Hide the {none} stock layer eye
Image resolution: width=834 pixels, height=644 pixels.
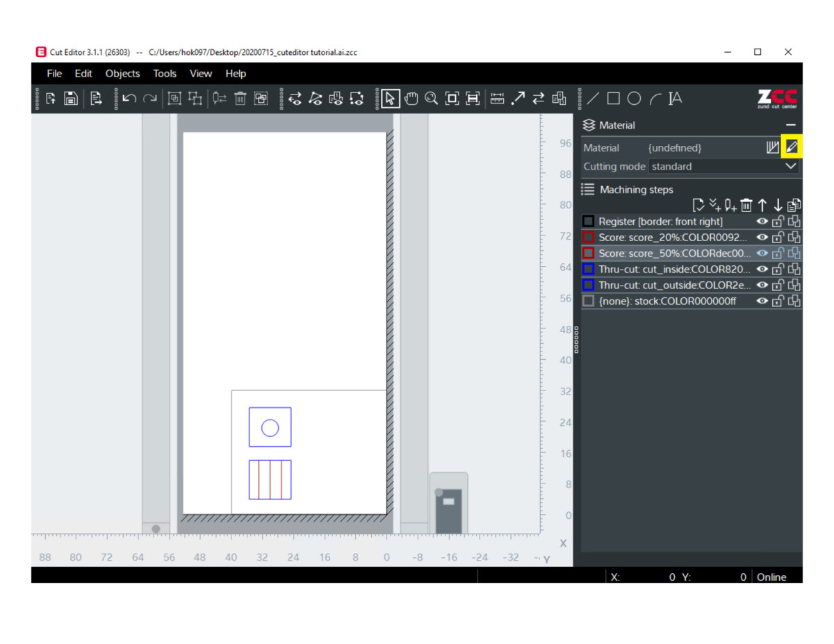coord(762,301)
